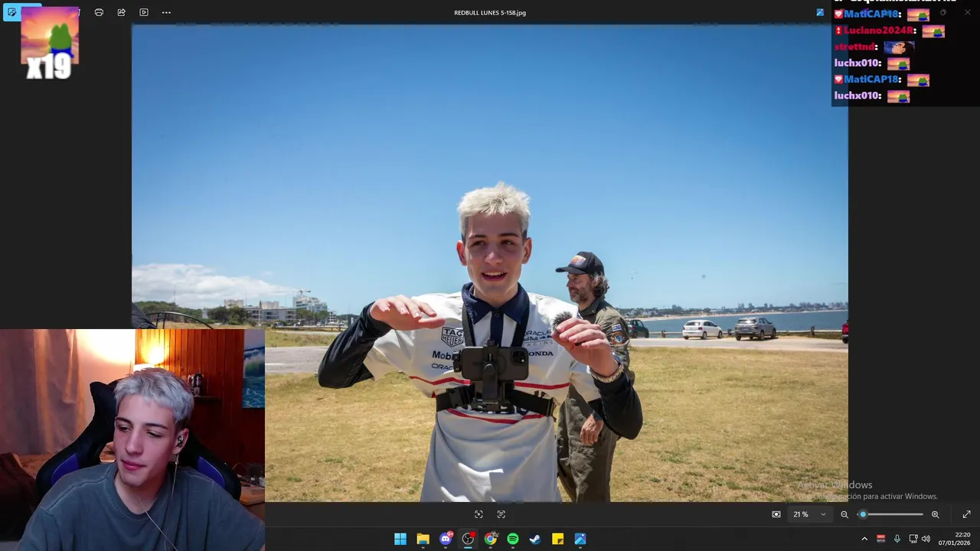Screen dimensions: 980x551
Task: Click the zoom in magnifier
Action: pos(935,514)
